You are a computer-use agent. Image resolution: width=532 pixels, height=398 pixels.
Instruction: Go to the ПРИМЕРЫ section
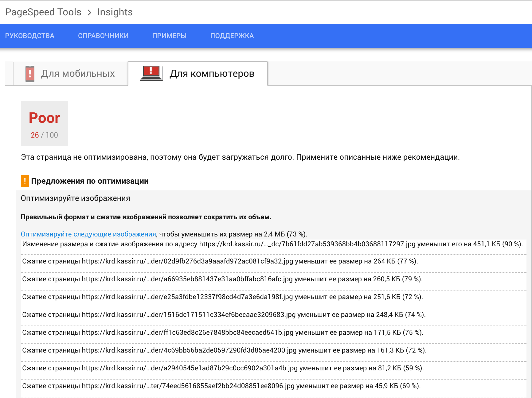coord(169,36)
